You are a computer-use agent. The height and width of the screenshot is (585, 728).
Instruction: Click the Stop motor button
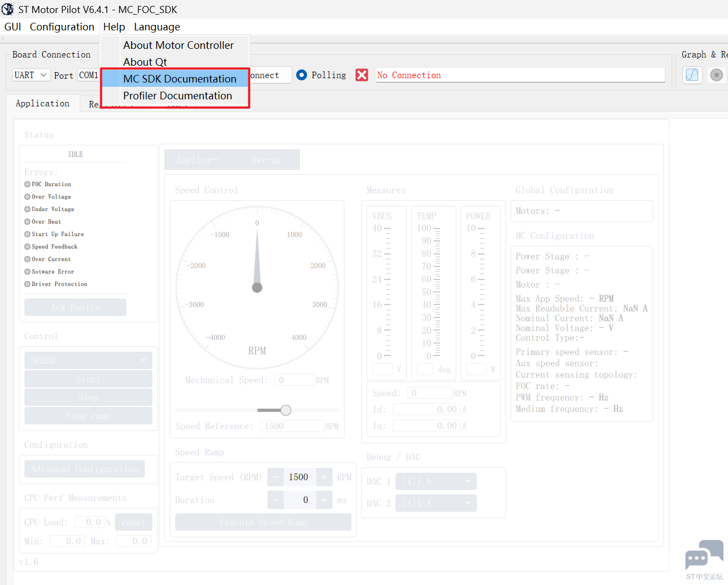tap(88, 397)
